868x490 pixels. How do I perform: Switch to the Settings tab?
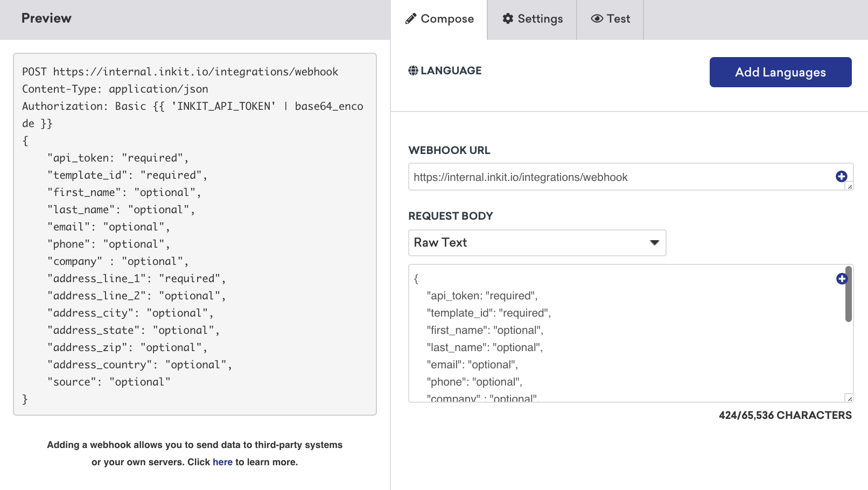532,19
